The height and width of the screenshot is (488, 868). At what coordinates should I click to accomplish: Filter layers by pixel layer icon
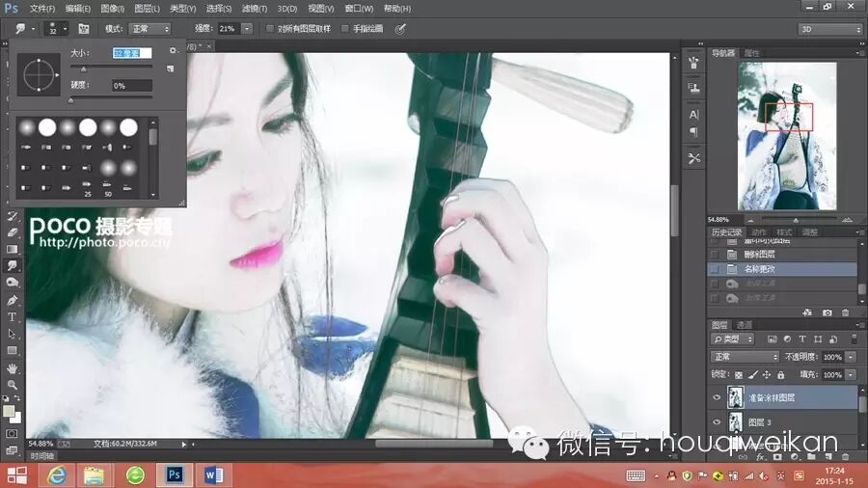[x=772, y=339]
